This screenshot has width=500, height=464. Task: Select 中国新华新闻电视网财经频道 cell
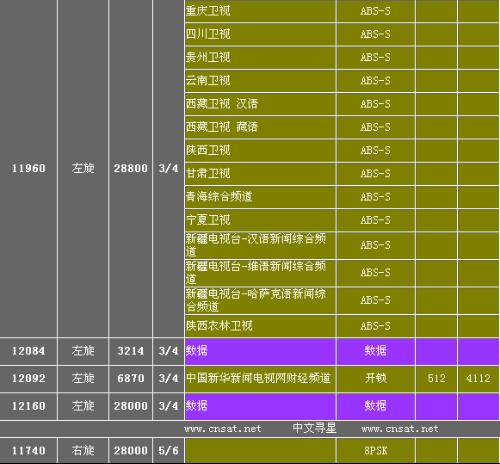(260, 379)
